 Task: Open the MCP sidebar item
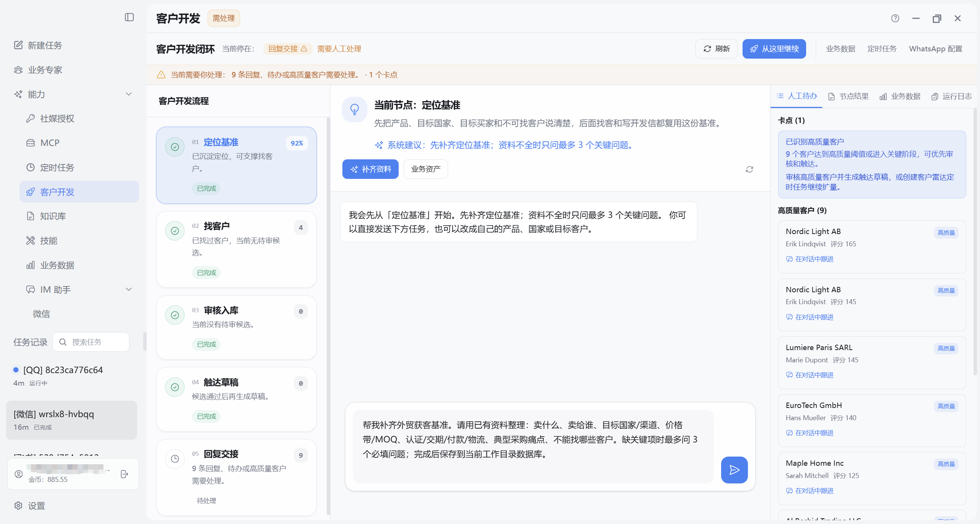click(43, 143)
